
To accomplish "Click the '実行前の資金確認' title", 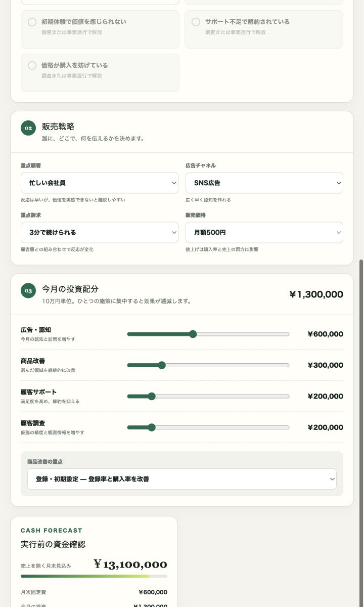I will point(53,544).
